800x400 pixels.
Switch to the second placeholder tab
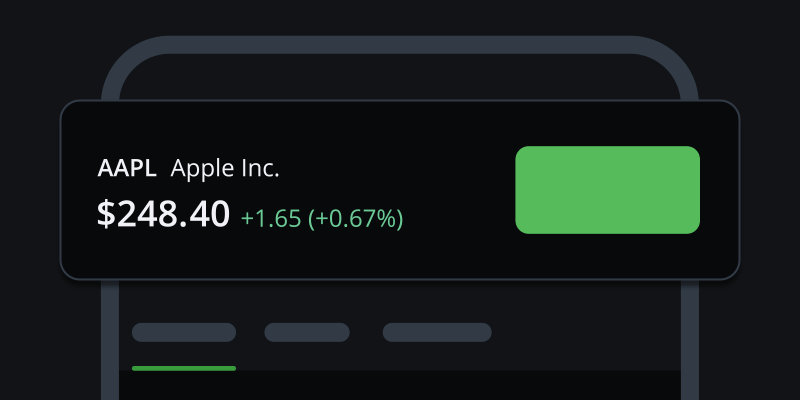point(307,333)
